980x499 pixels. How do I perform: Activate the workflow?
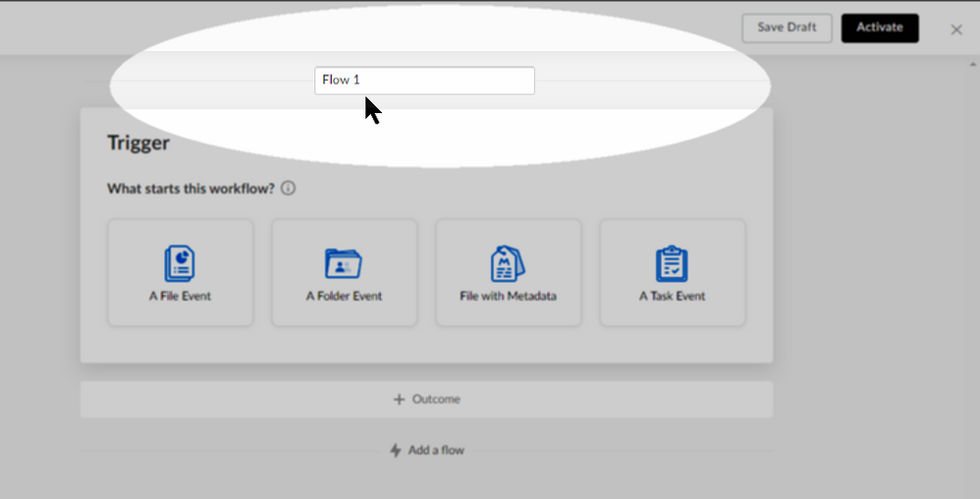[x=880, y=28]
